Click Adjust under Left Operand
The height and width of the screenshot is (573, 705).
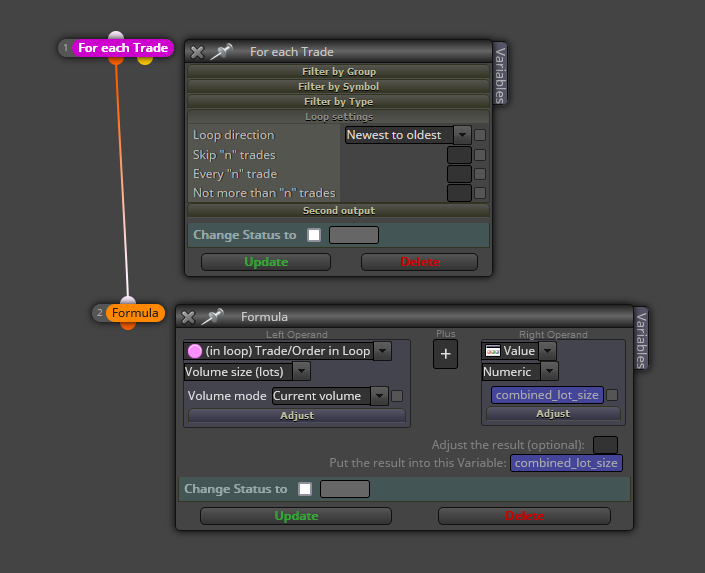click(x=297, y=416)
